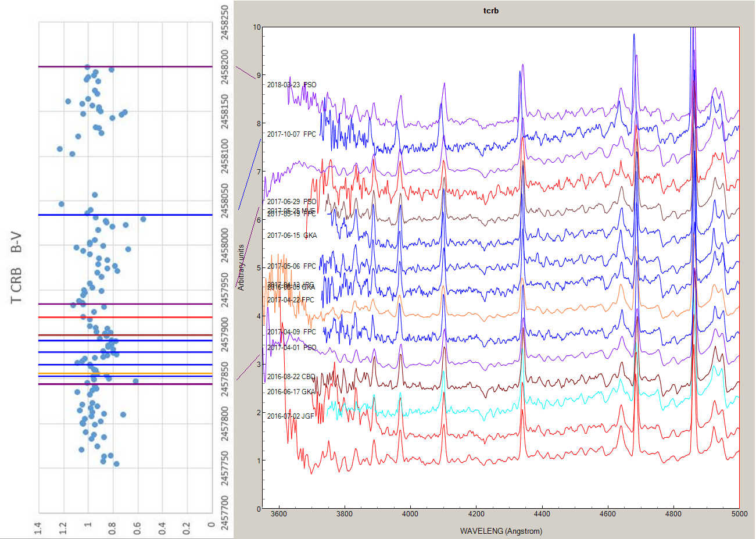This screenshot has width=756, height=539.
Task: Select the 2017-06-15 GKA spectrum label
Action: pyautogui.click(x=292, y=235)
